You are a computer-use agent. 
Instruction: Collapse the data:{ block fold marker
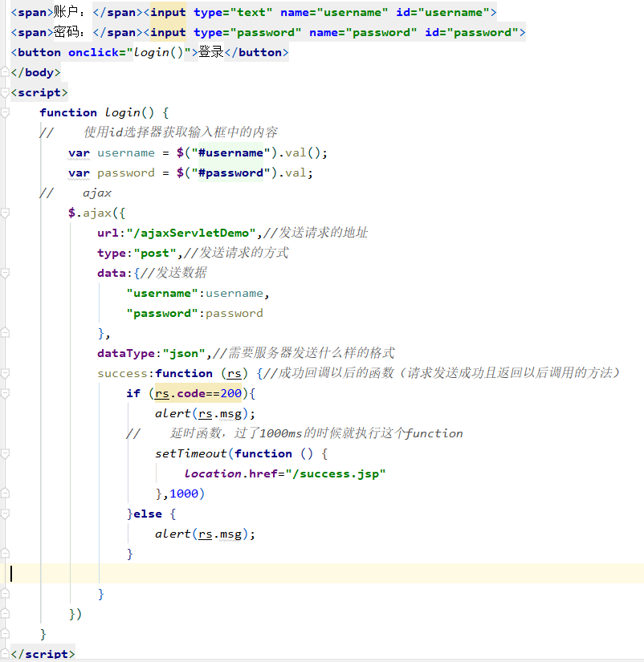(x=5, y=273)
